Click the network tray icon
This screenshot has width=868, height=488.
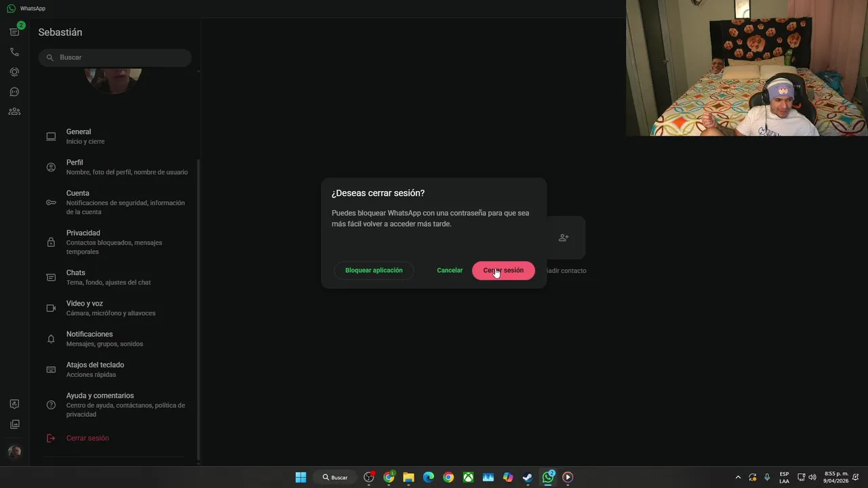coord(801,477)
